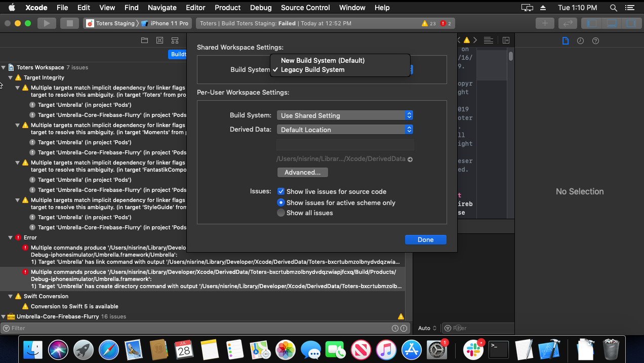Open the Project navigator folder icon
The image size is (644, 363).
144,41
